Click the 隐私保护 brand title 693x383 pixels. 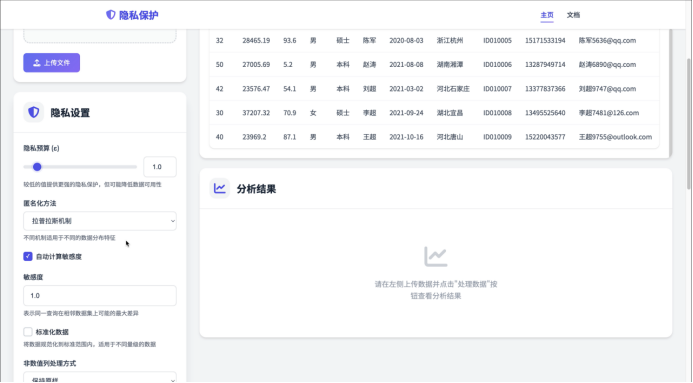click(x=138, y=15)
